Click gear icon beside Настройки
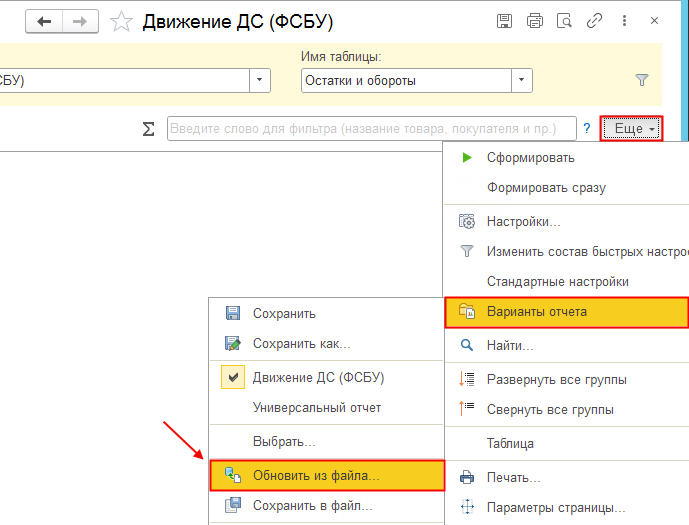 pos(467,221)
